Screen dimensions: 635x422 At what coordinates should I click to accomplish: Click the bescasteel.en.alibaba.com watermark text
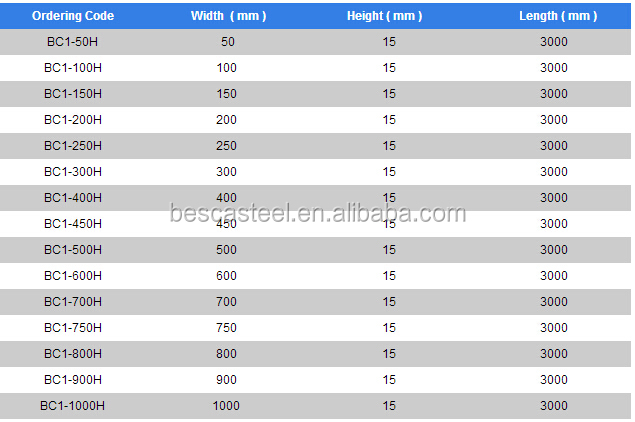pyautogui.click(x=317, y=214)
